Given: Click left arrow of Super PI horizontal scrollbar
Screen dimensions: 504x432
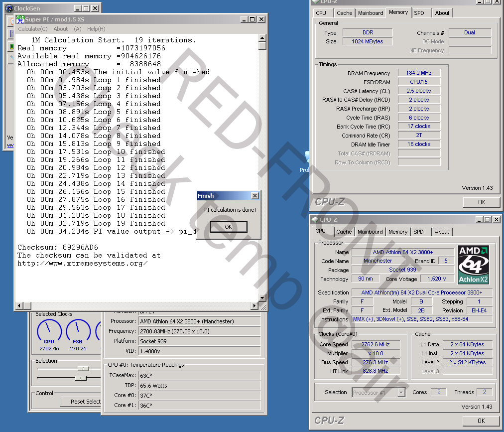Looking at the screenshot, I should (x=19, y=305).
